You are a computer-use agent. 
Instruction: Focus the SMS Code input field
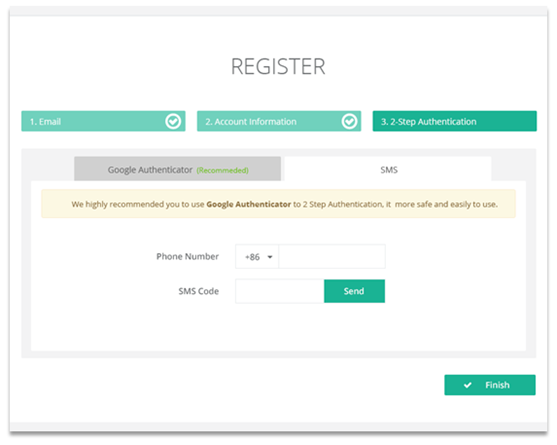(280, 291)
